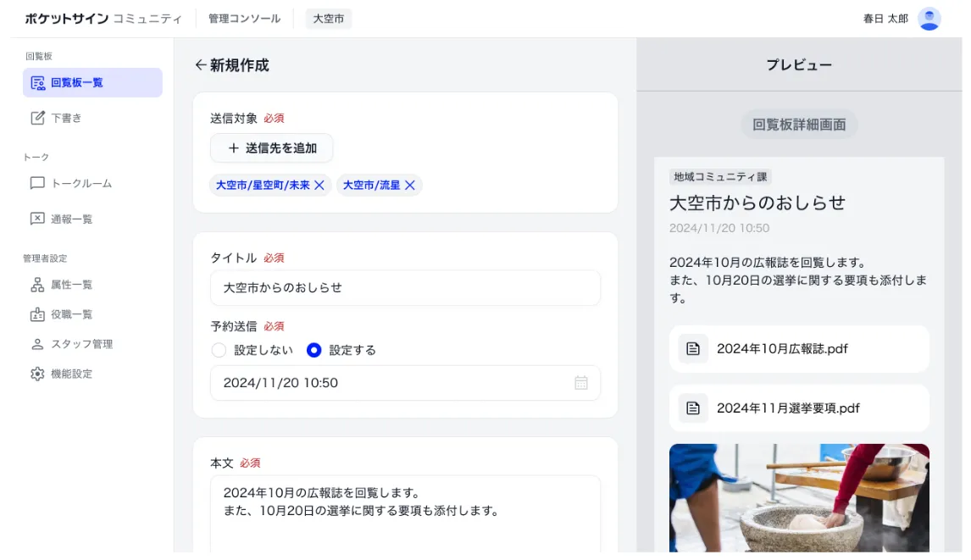Open the 役職一覧 roles icon

point(37,314)
